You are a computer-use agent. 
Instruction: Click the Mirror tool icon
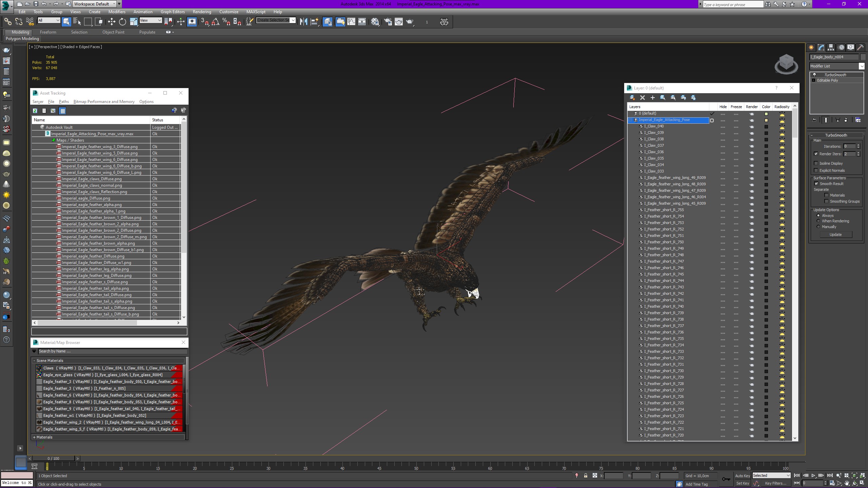point(303,22)
